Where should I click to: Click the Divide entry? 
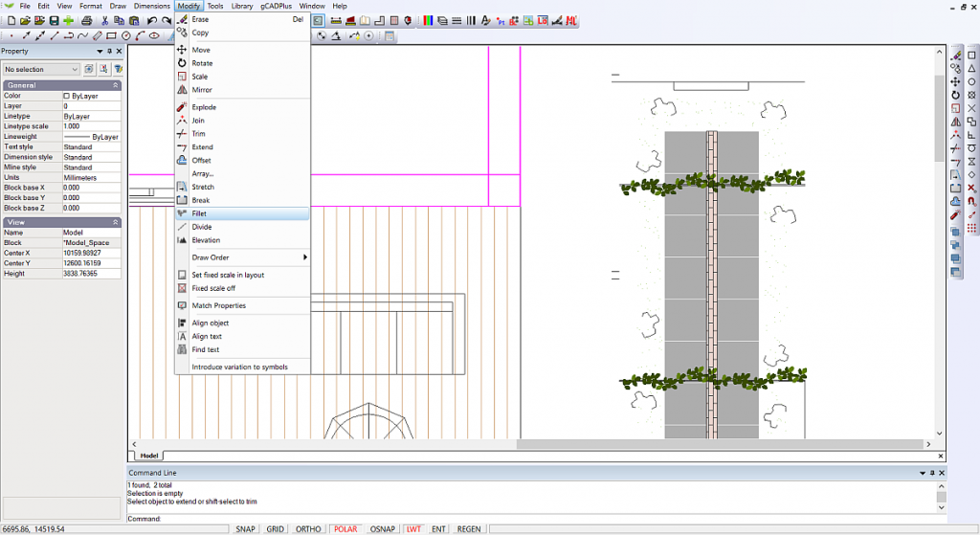pyautogui.click(x=242, y=227)
